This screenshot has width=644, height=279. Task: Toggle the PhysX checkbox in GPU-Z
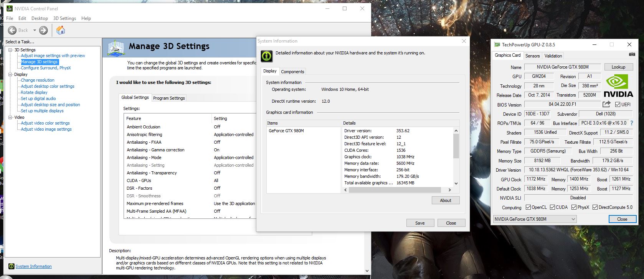click(574, 207)
